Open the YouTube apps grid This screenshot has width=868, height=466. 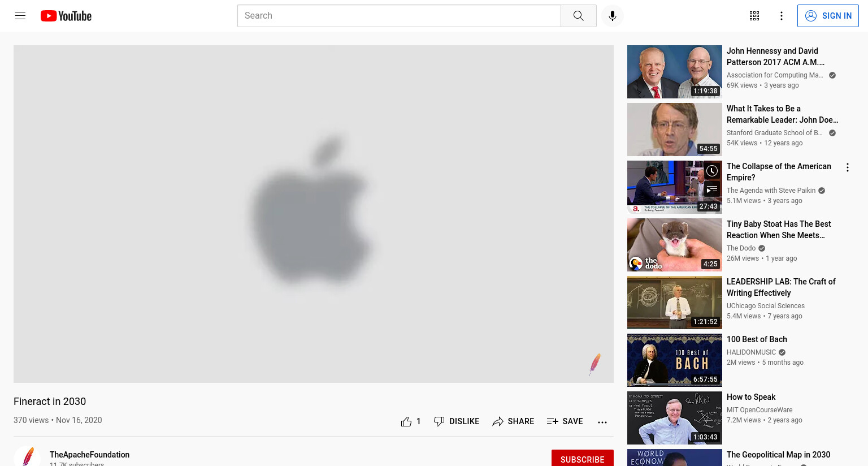click(754, 16)
